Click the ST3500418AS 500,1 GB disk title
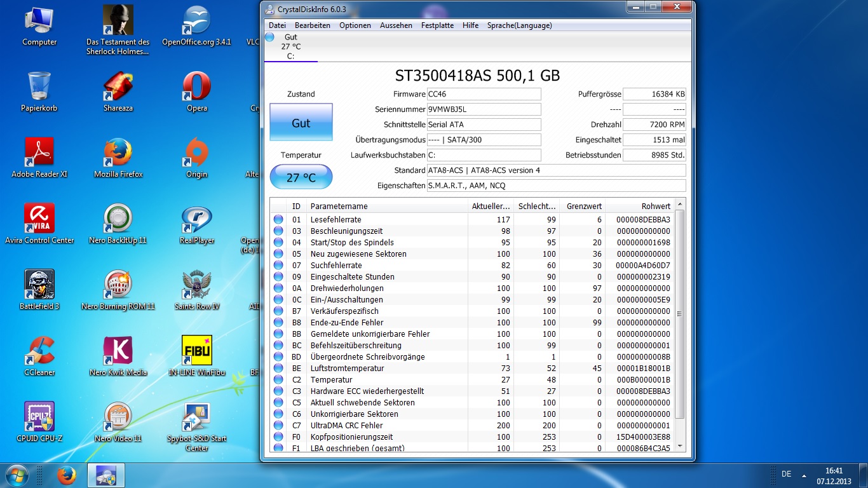The width and height of the screenshot is (868, 488). point(477,76)
